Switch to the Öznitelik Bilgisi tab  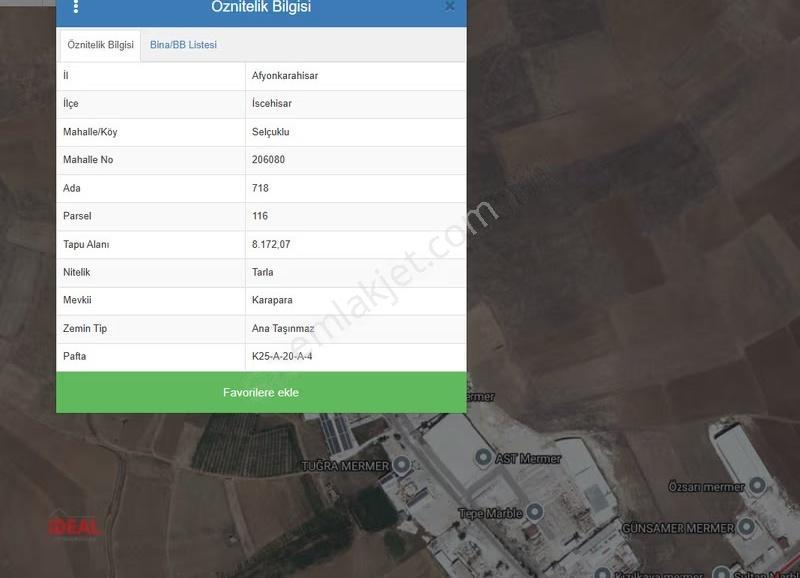(101, 45)
